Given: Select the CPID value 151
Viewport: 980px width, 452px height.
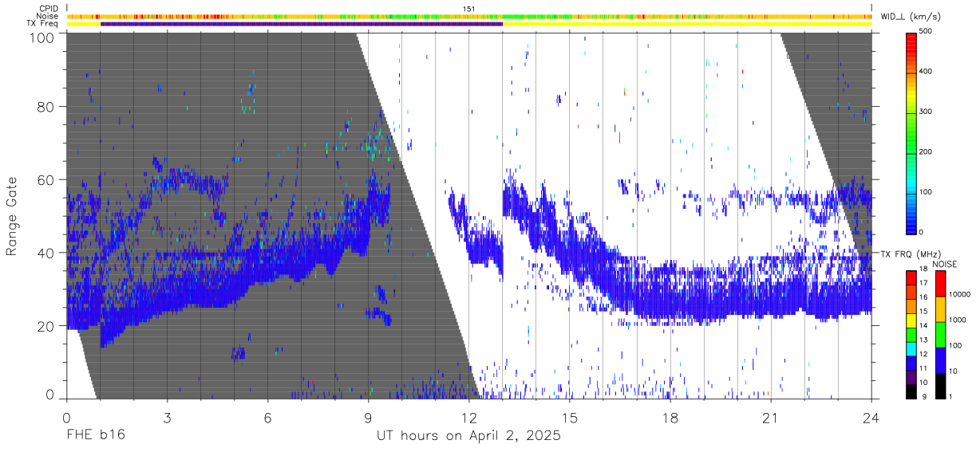Looking at the screenshot, I should 469,9.
